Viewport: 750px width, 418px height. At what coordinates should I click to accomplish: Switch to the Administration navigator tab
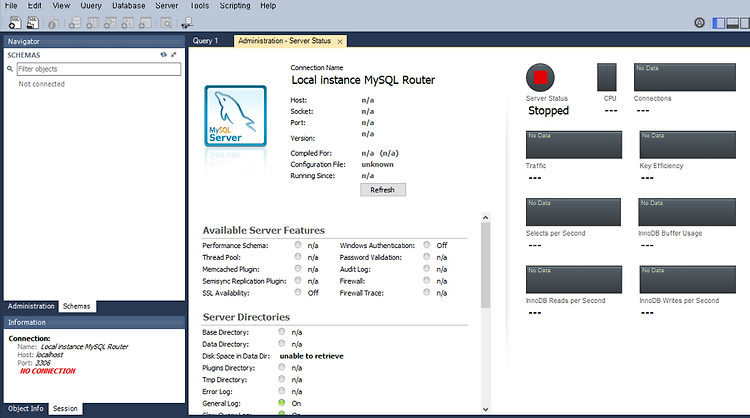31,306
